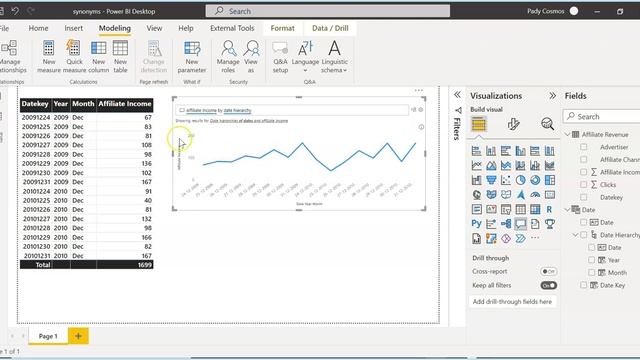Pick the funnel chart visual
This screenshot has width=640, height=360.
(x=491, y=180)
